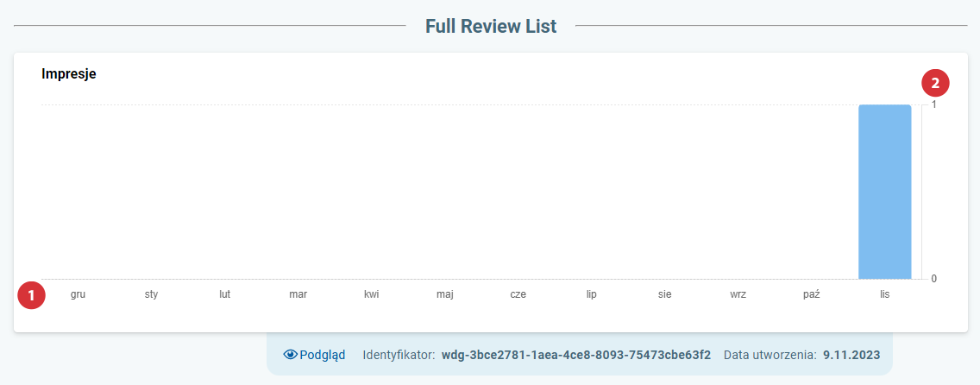Click the cze month axis label
The width and height of the screenshot is (980, 385).
click(518, 294)
